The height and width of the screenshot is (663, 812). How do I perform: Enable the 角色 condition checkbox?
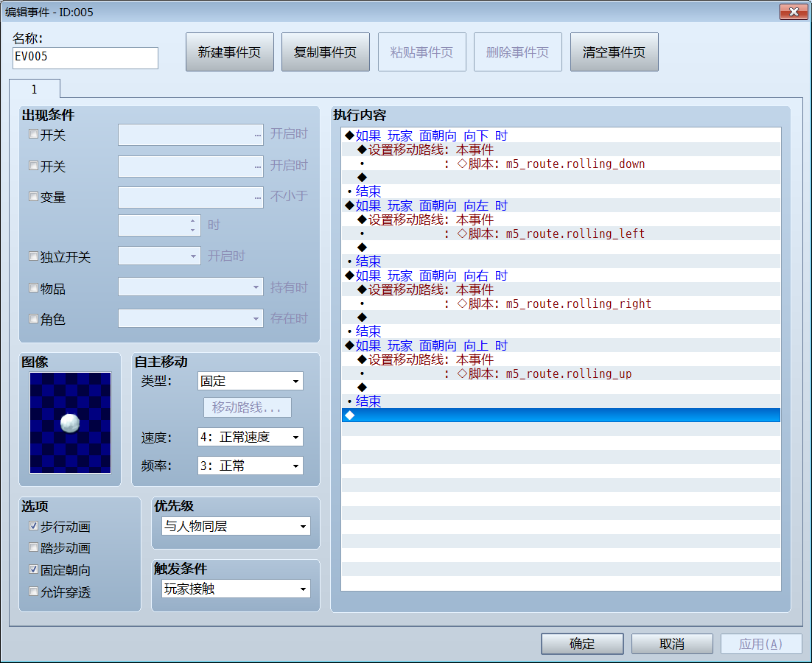coord(34,319)
